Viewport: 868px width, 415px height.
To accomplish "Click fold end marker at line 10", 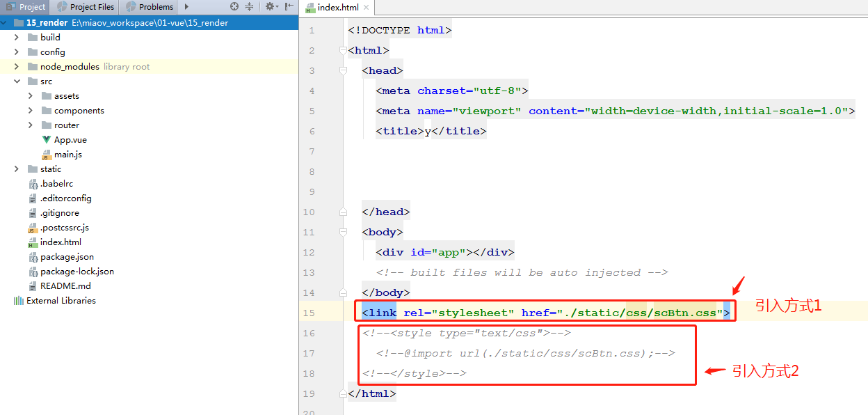I will [342, 212].
